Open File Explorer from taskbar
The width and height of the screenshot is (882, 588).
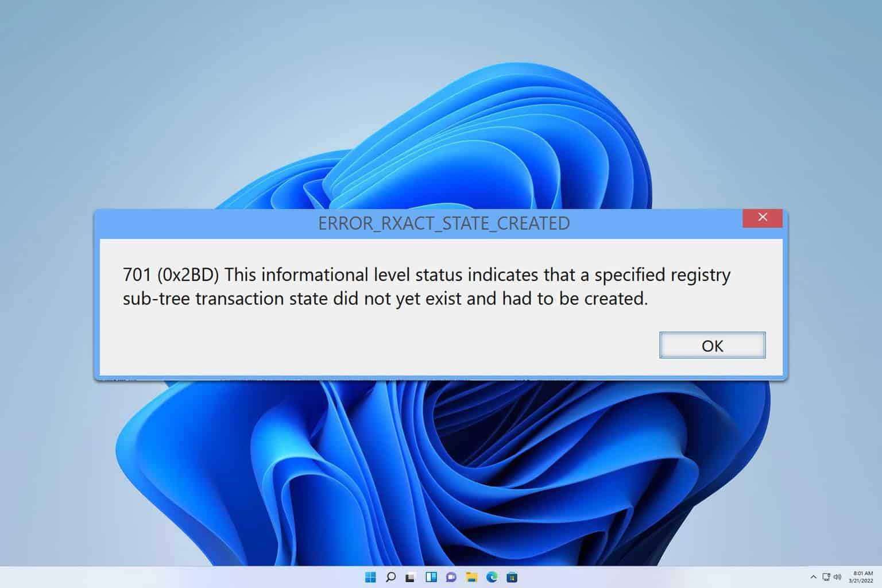pos(471,577)
